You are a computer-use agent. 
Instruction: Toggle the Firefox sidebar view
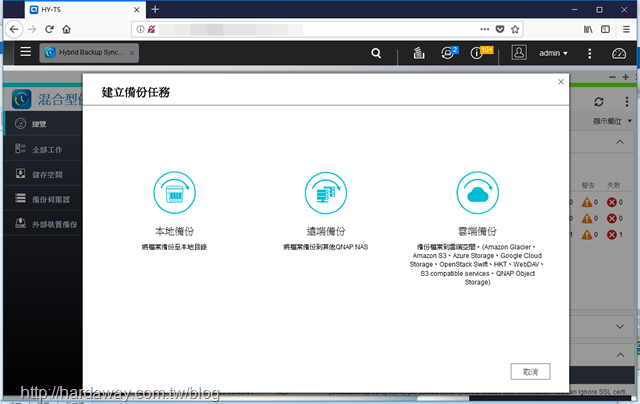(x=605, y=29)
